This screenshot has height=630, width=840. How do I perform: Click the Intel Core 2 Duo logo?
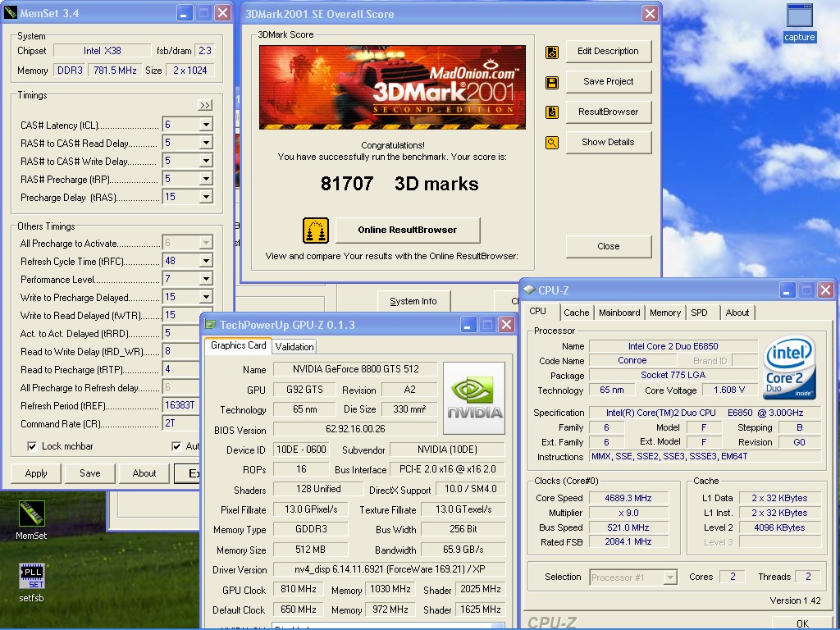[x=789, y=367]
